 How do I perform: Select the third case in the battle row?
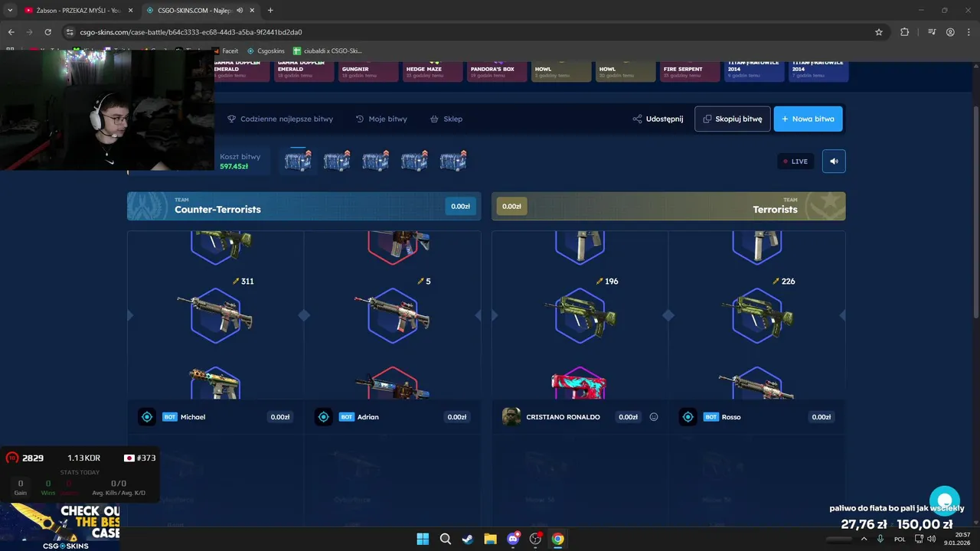tap(375, 161)
